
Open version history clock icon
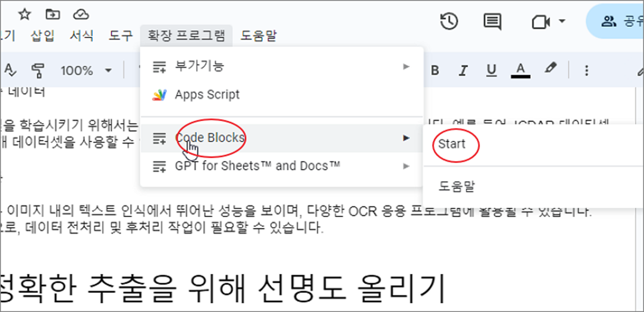pos(449,22)
